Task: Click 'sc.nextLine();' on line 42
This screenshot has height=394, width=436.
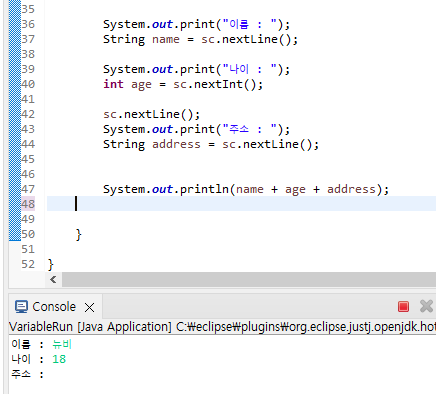Action: pos(152,114)
